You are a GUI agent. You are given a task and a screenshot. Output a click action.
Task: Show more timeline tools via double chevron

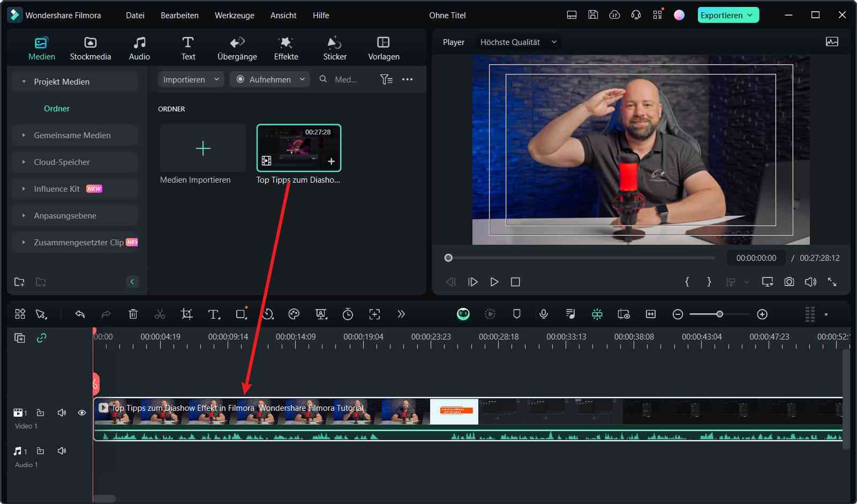tap(401, 314)
